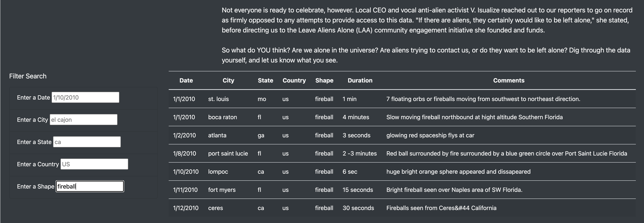Viewport: 644px width, 223px height.
Task: Click the State column header
Action: (265, 80)
